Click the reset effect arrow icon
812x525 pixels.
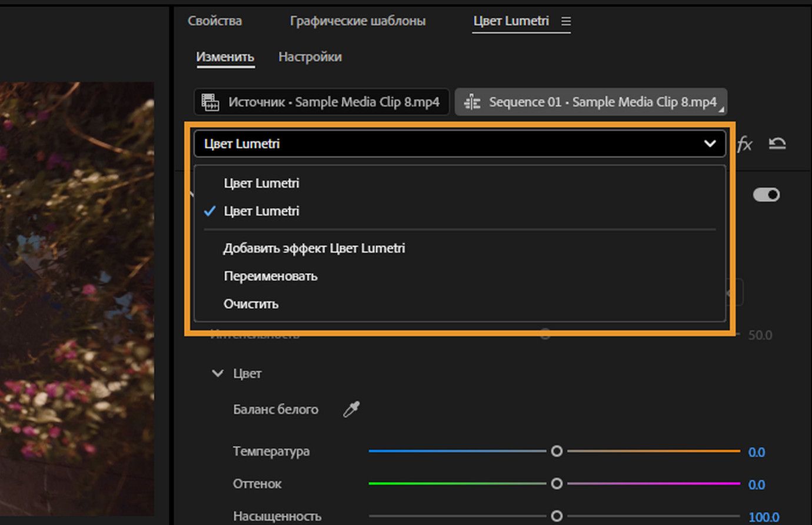pos(777,144)
